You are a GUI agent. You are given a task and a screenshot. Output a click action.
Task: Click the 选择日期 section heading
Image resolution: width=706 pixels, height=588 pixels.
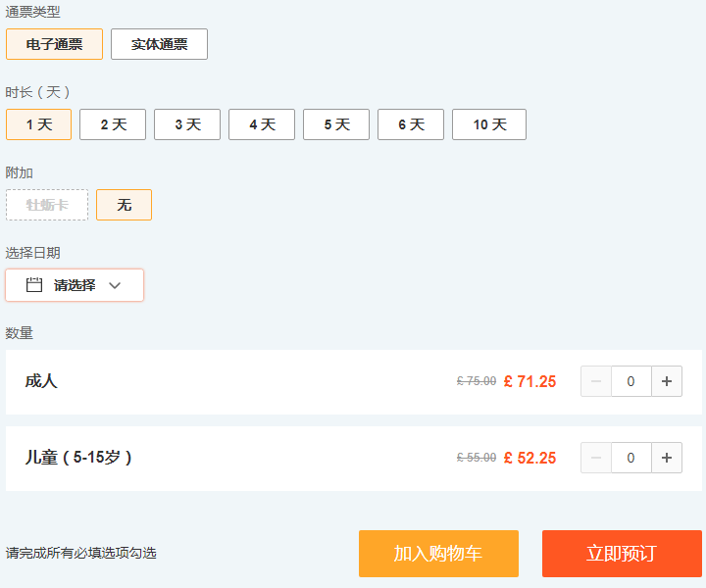(x=33, y=253)
